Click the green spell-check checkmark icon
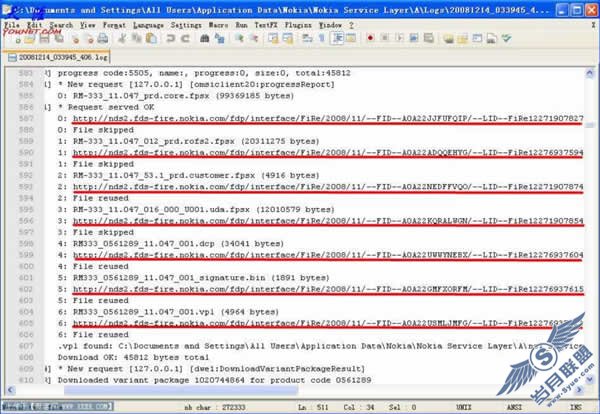 [506, 39]
